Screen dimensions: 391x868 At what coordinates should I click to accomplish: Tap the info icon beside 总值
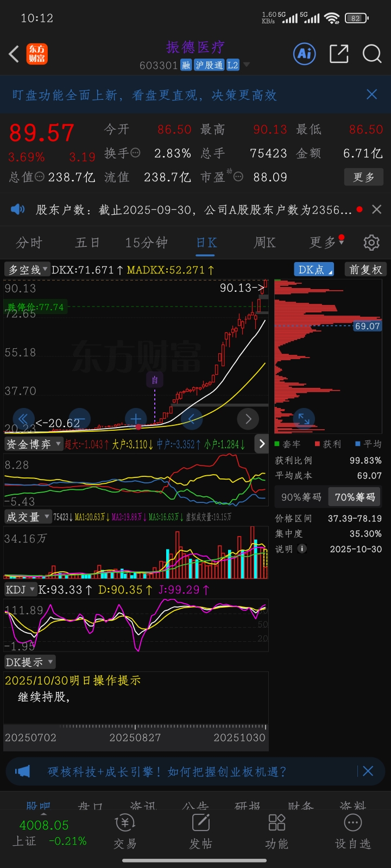pyautogui.click(x=40, y=176)
